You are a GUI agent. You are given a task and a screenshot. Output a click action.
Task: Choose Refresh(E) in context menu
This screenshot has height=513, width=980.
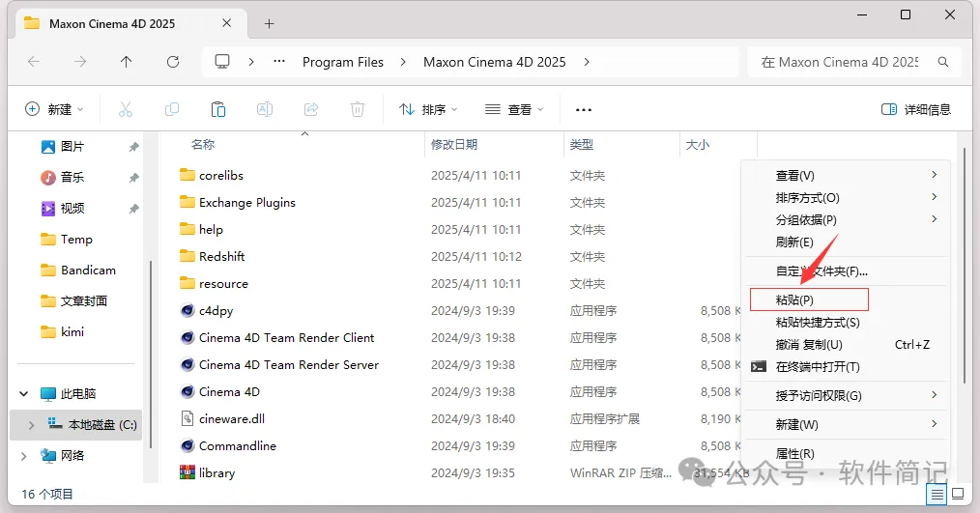click(x=848, y=242)
